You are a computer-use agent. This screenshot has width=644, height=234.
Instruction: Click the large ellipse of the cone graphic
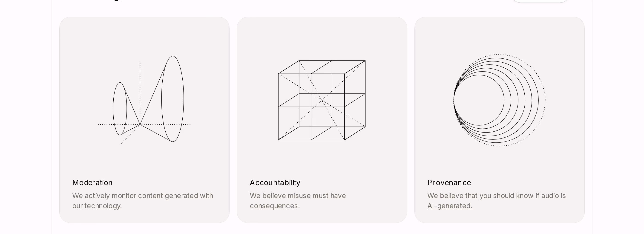[x=173, y=99]
